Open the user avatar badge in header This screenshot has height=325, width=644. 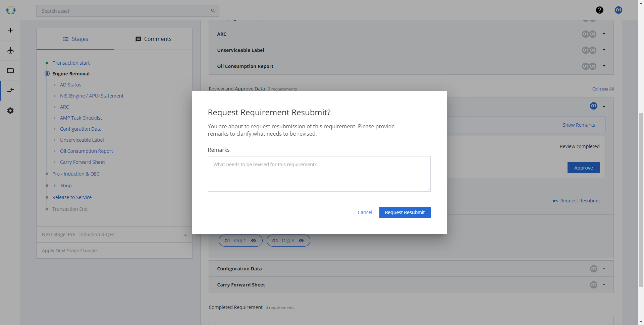coord(619,10)
